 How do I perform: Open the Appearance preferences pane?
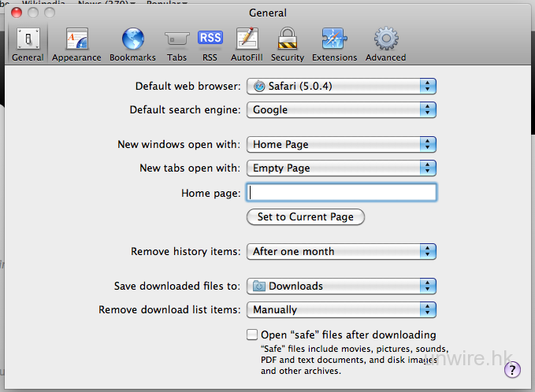click(x=76, y=43)
